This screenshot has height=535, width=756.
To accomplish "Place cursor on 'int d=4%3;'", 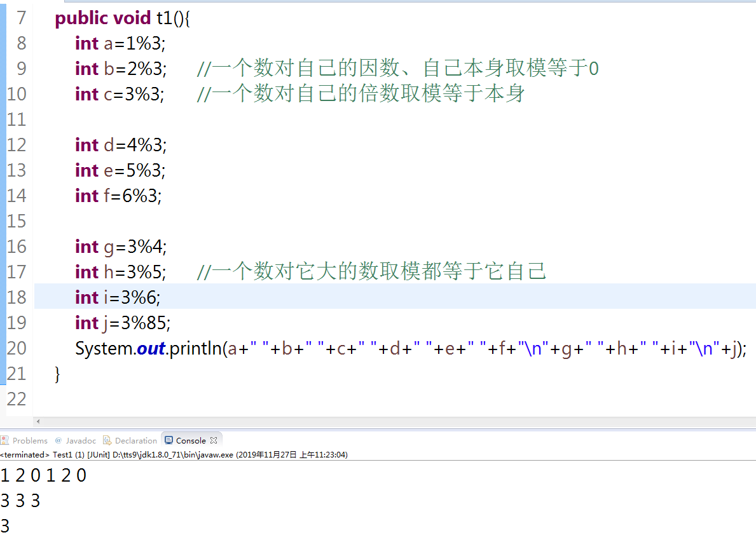I will point(121,145).
